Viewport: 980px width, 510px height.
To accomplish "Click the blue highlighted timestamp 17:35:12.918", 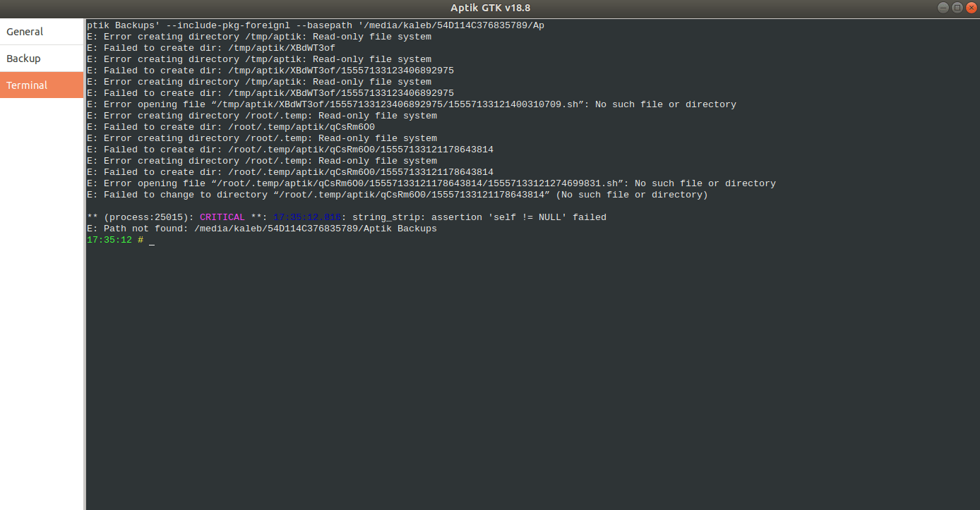I will click(307, 217).
